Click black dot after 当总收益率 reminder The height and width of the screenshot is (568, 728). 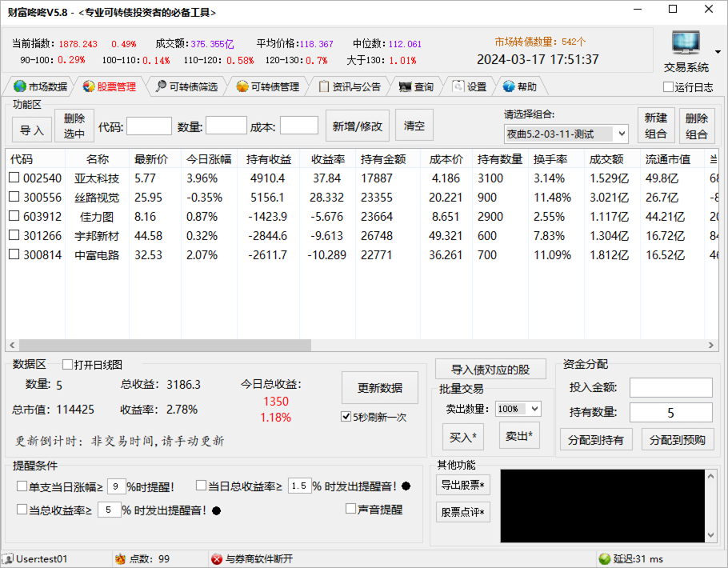216,511
